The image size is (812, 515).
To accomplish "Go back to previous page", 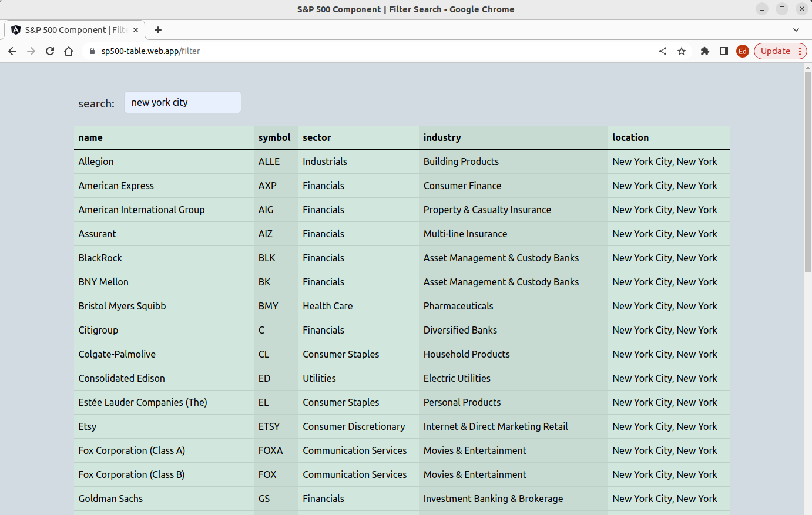I will click(12, 51).
